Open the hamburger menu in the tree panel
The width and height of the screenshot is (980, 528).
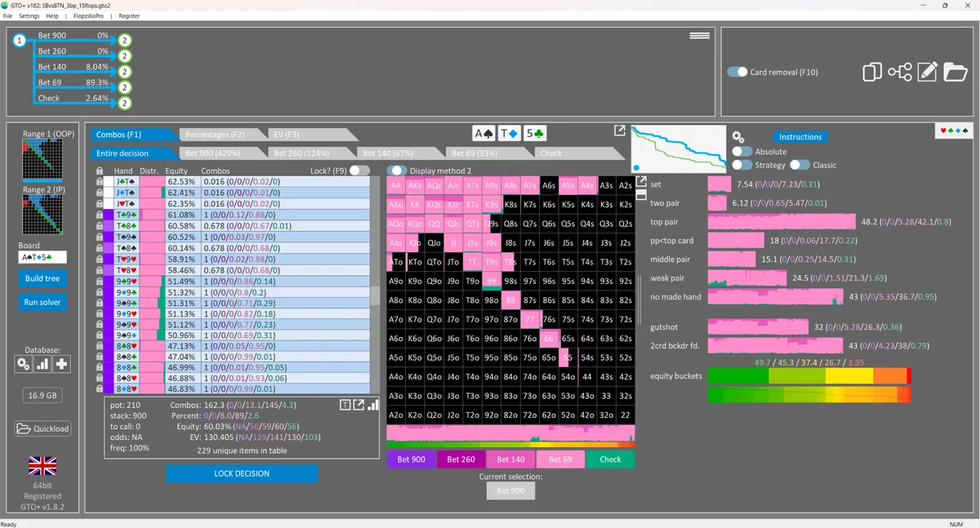coord(699,36)
